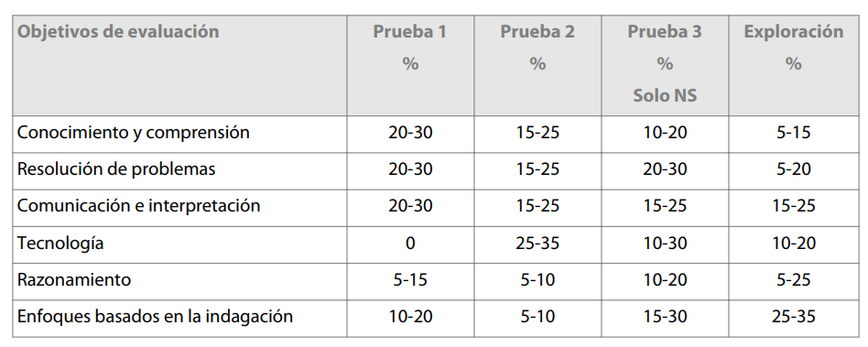Select the Tecnología Prueba 1 cell showing 0
868x347 pixels.
pos(410,243)
